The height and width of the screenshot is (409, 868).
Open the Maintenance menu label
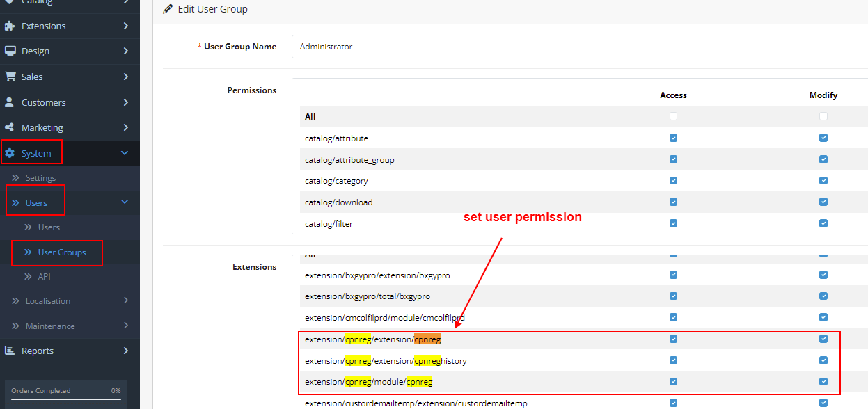(x=50, y=326)
